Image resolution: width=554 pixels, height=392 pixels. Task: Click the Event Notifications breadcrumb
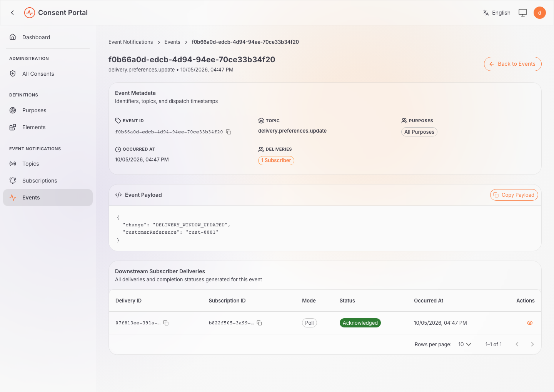point(130,42)
